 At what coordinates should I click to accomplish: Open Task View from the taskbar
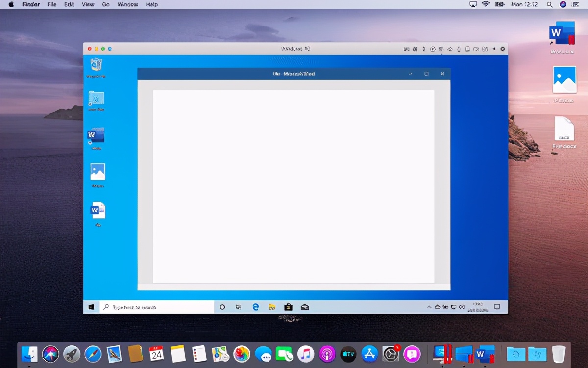click(x=238, y=306)
